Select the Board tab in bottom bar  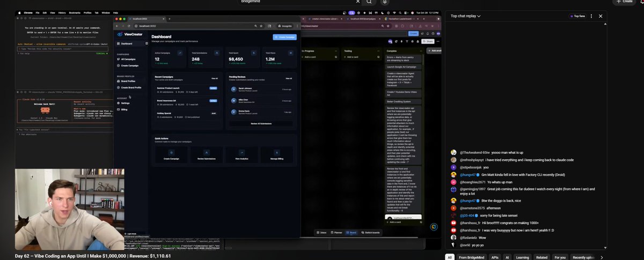pos(351,232)
